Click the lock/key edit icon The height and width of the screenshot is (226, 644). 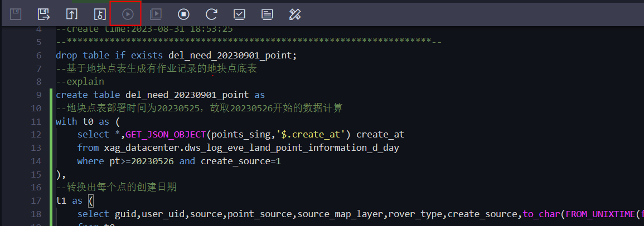pos(100,14)
